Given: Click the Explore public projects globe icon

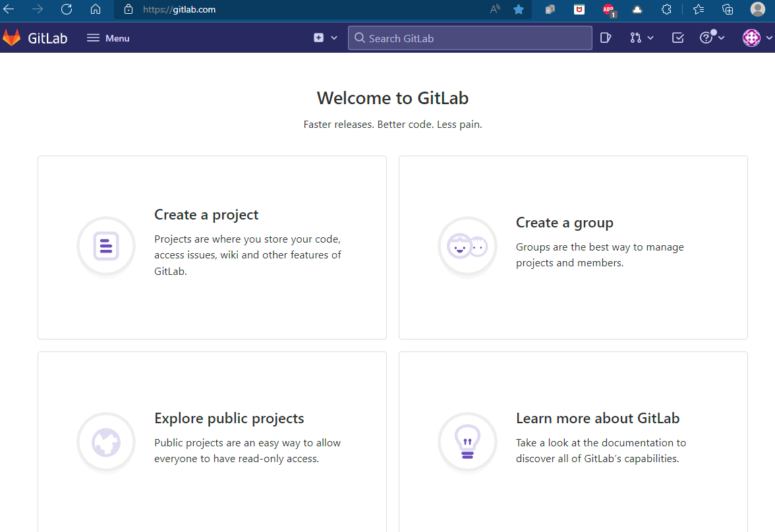Looking at the screenshot, I should pos(106,442).
